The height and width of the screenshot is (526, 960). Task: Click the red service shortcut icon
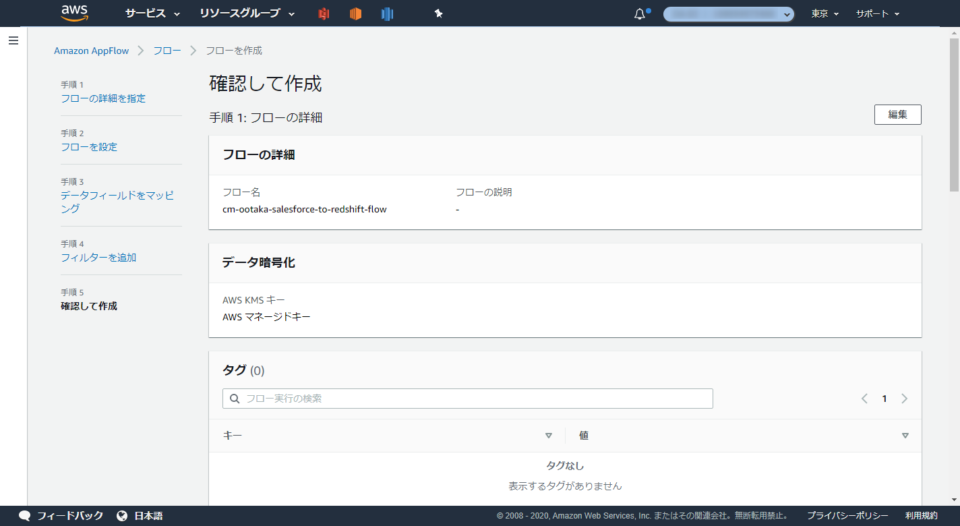pos(324,13)
